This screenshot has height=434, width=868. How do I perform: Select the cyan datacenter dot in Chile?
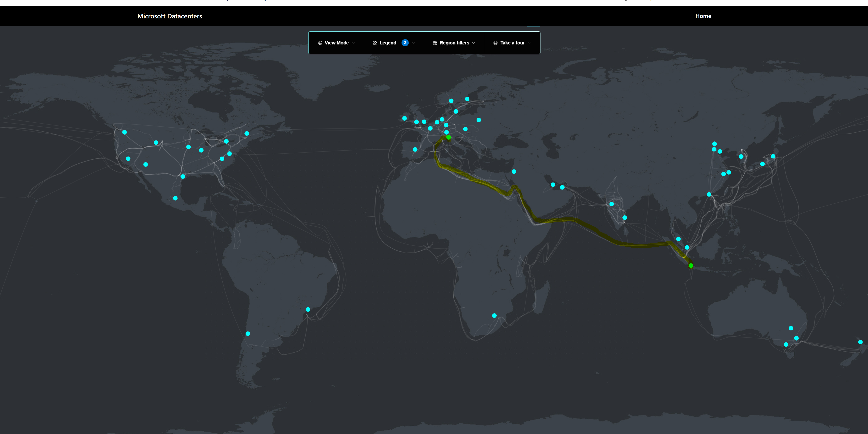point(248,334)
